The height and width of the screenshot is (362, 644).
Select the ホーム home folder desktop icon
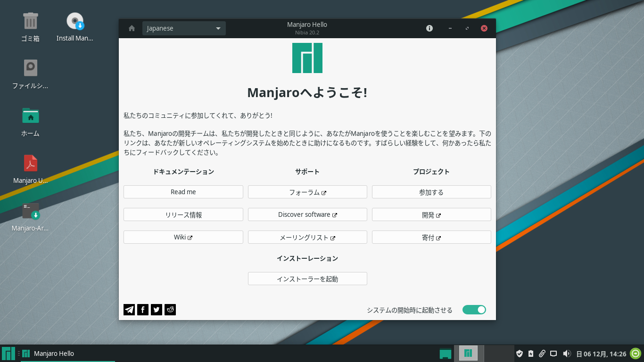[30, 121]
